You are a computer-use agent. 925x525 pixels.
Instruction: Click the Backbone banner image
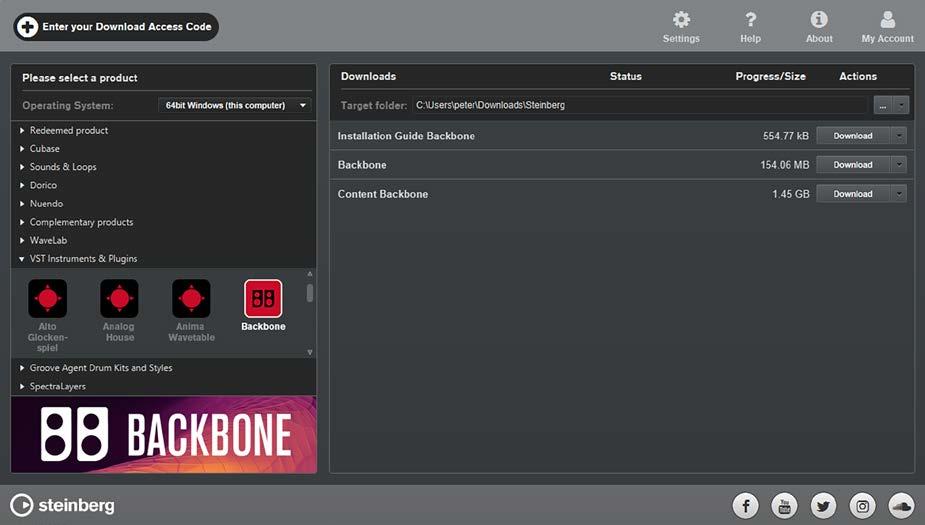(x=164, y=435)
